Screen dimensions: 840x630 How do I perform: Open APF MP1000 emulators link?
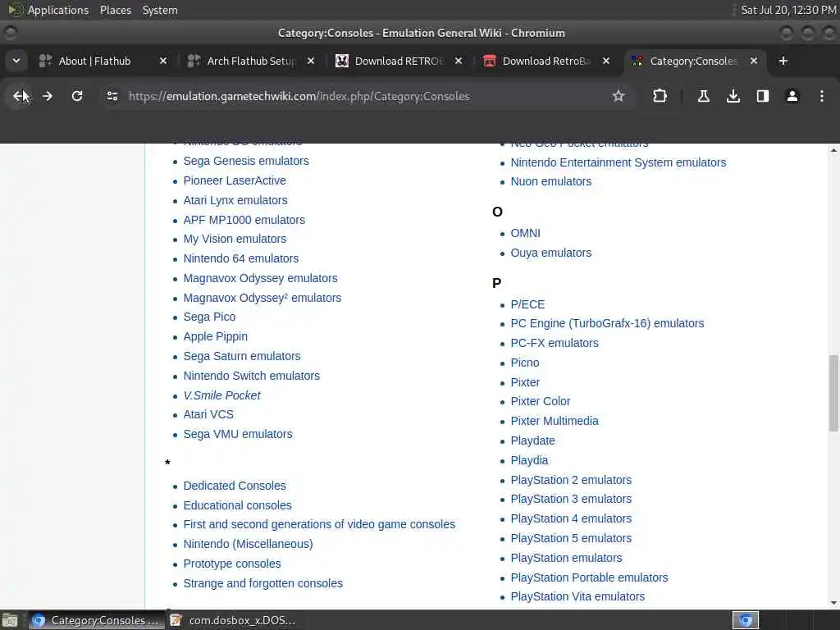click(x=244, y=220)
